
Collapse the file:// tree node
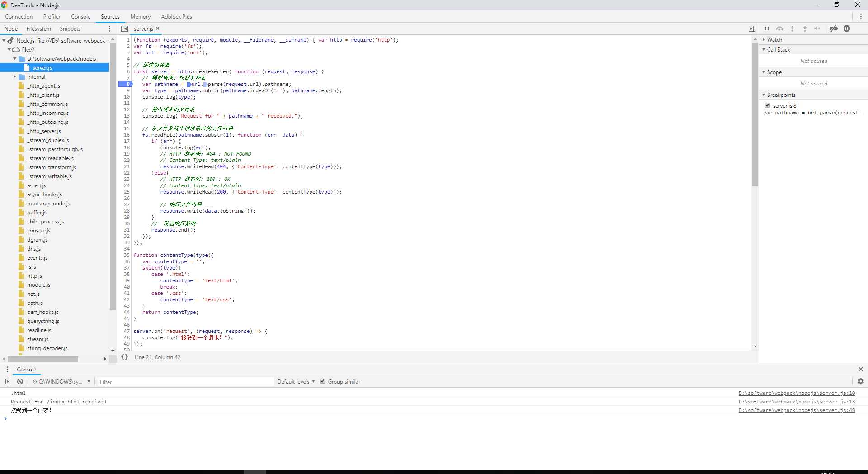pyautogui.click(x=9, y=50)
